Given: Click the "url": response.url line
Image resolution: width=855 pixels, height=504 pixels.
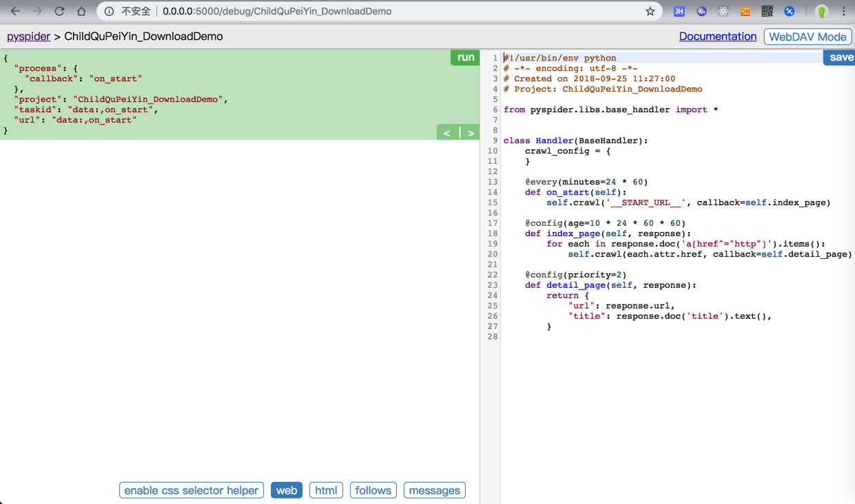Looking at the screenshot, I should pos(621,306).
